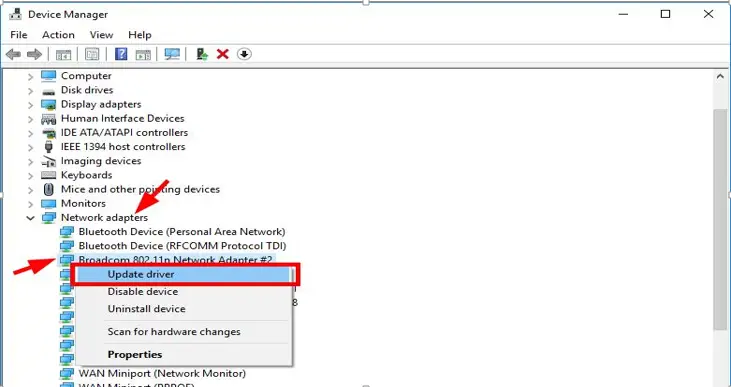Click the Keyboards category icon
The height and width of the screenshot is (387, 731).
tap(48, 175)
